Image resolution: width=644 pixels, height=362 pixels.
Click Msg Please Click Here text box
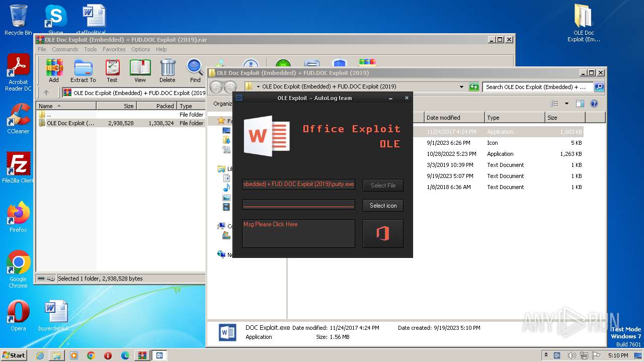pyautogui.click(x=298, y=233)
